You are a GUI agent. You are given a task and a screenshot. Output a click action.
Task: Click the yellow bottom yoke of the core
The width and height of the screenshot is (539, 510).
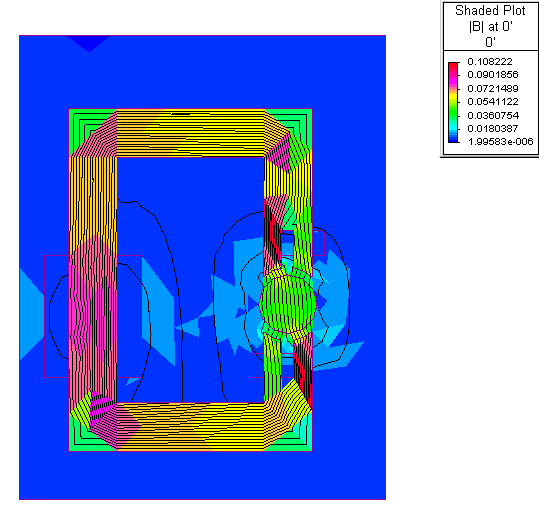191,426
